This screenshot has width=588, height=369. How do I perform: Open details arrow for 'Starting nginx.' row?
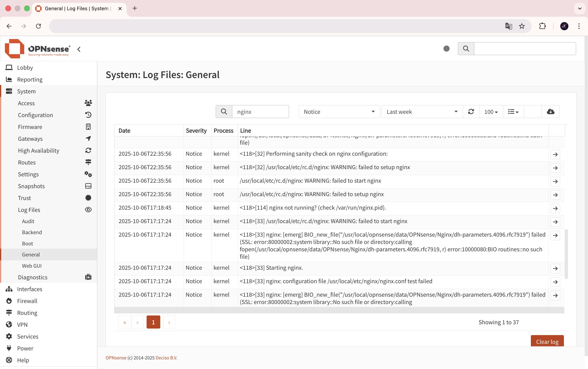click(x=555, y=268)
